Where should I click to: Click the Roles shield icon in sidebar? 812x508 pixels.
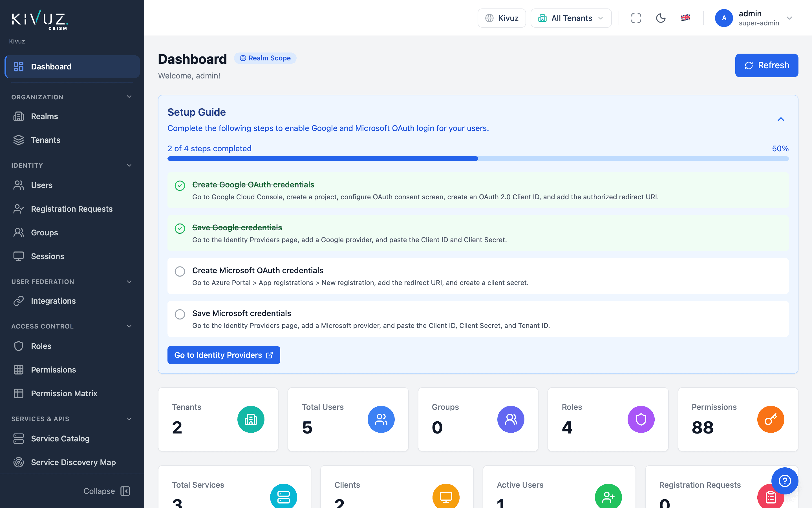(18, 346)
